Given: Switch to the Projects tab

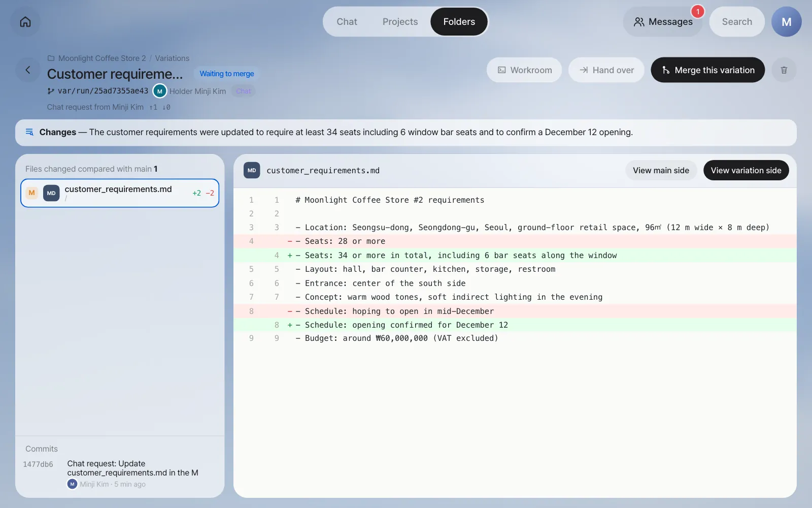Looking at the screenshot, I should [x=400, y=22].
